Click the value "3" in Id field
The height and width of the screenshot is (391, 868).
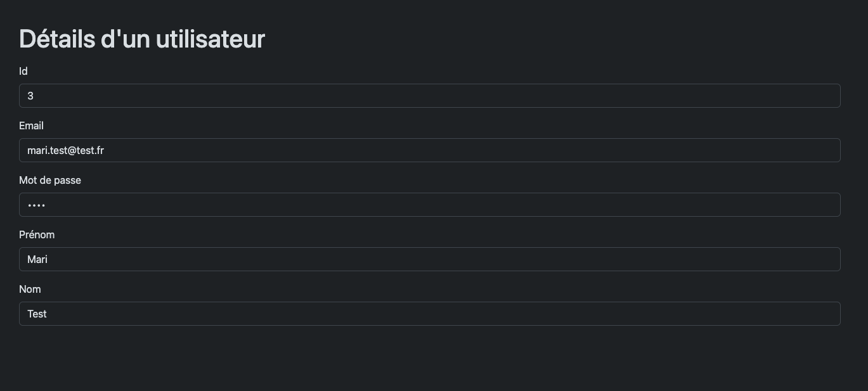[30, 96]
